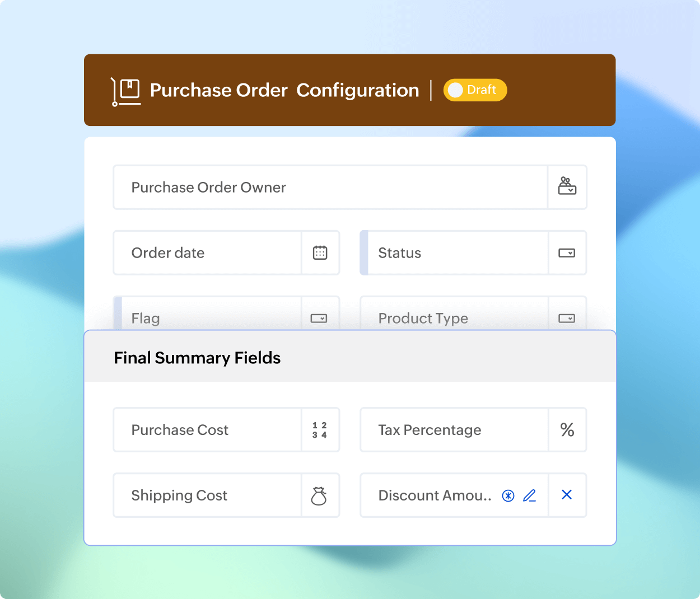Open the Flag picklist dropdown
The image size is (700, 599).
[x=319, y=317]
